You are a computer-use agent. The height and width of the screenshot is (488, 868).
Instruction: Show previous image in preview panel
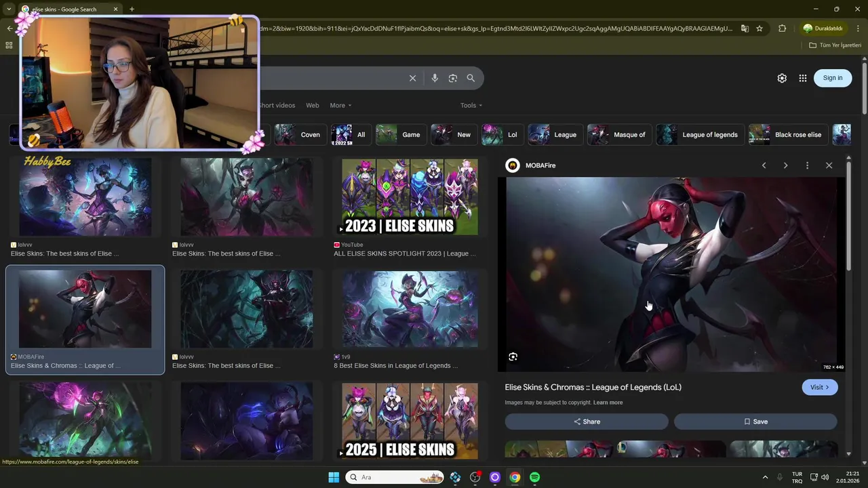764,165
